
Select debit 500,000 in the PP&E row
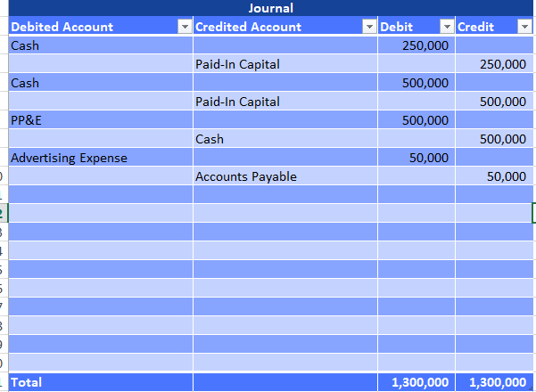pyautogui.click(x=416, y=120)
